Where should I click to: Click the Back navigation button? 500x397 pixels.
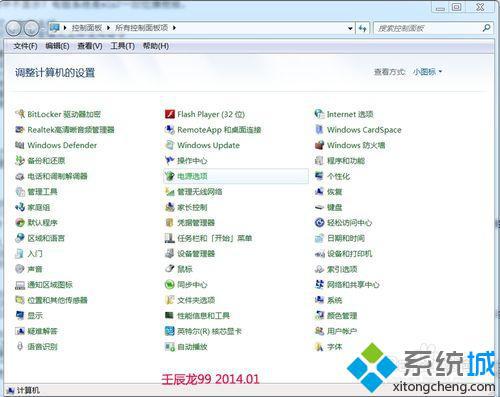(x=14, y=28)
